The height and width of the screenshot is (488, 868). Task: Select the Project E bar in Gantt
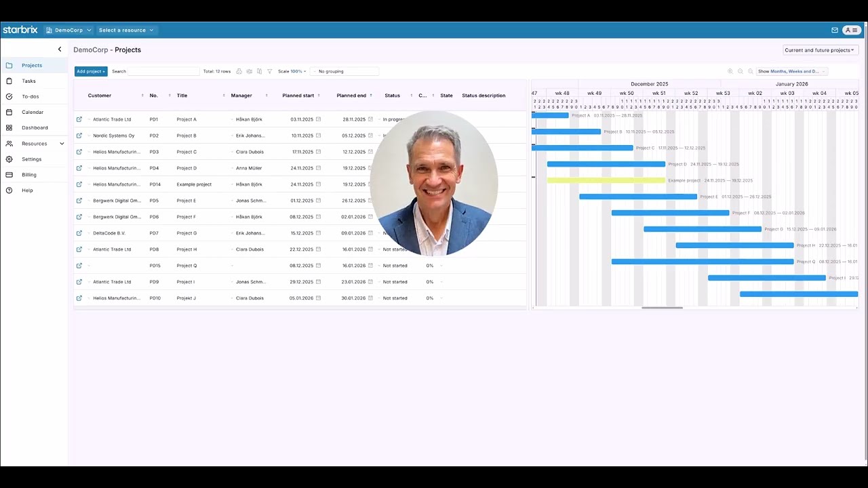(638, 197)
